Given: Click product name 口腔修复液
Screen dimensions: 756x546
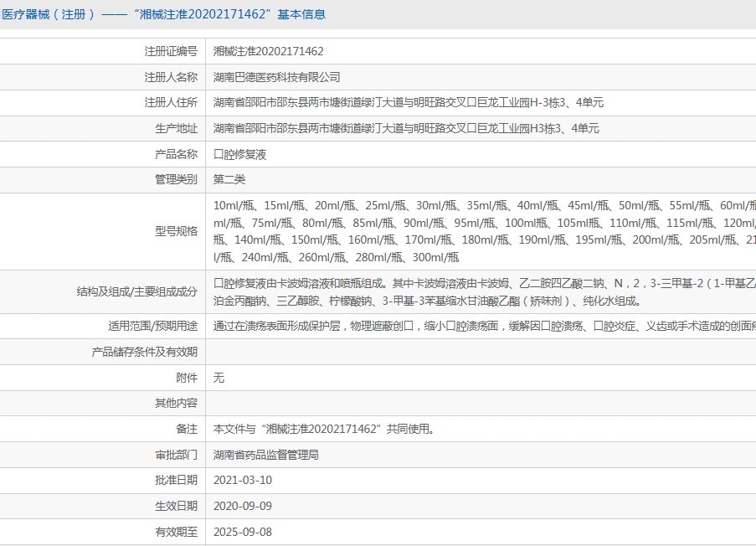Looking at the screenshot, I should [239, 154].
